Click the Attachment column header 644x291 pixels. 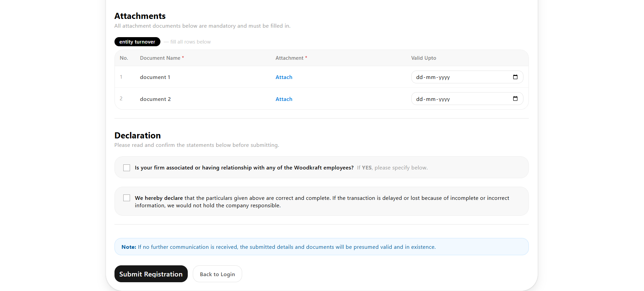[291, 58]
